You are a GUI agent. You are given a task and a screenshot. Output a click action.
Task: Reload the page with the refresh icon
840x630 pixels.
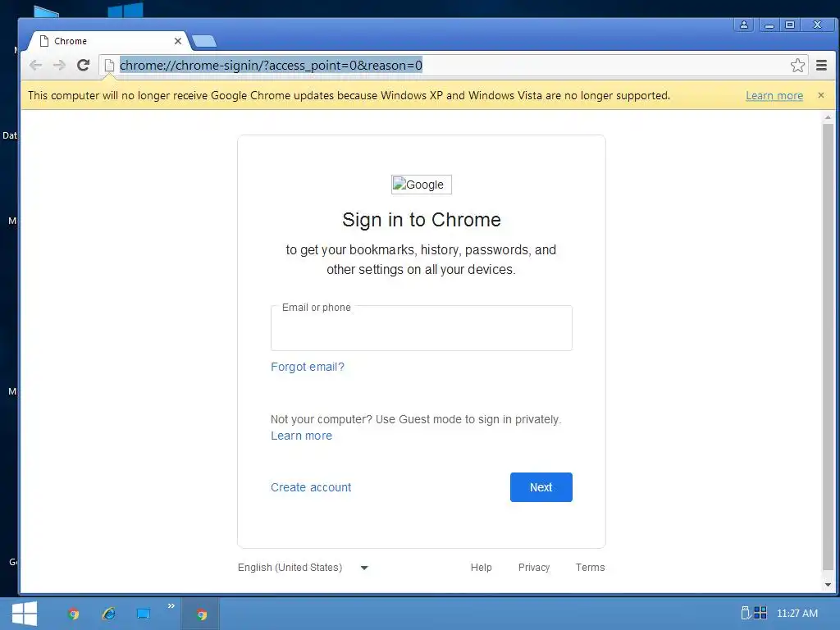tap(83, 66)
